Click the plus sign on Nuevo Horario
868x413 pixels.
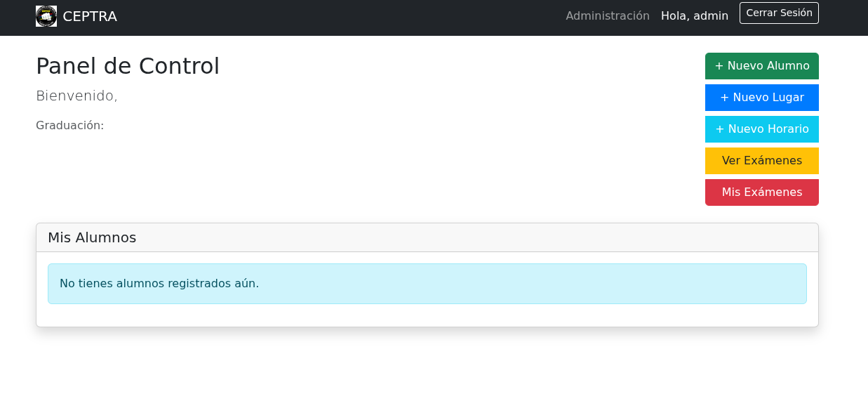(719, 129)
